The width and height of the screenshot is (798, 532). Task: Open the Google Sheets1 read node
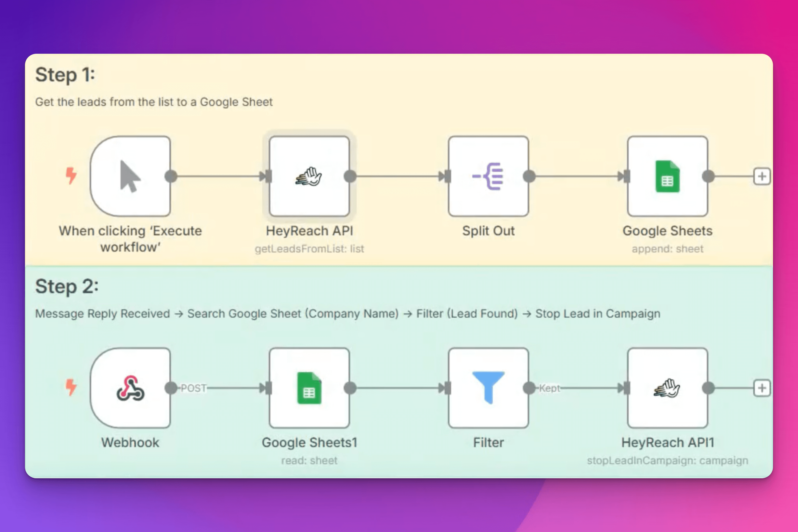coord(309,388)
